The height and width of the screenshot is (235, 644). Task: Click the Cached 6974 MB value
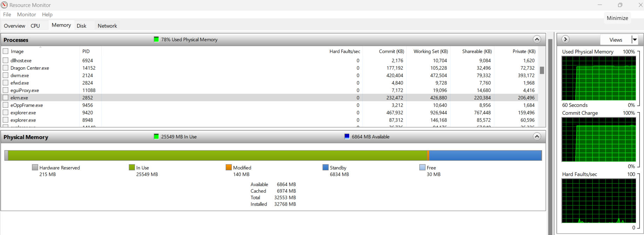(x=286, y=191)
